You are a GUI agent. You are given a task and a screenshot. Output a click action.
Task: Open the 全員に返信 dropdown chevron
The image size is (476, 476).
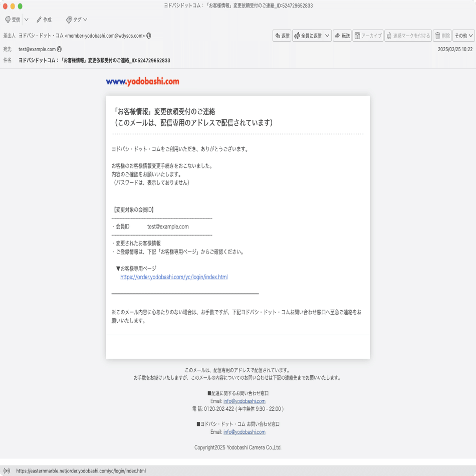327,36
